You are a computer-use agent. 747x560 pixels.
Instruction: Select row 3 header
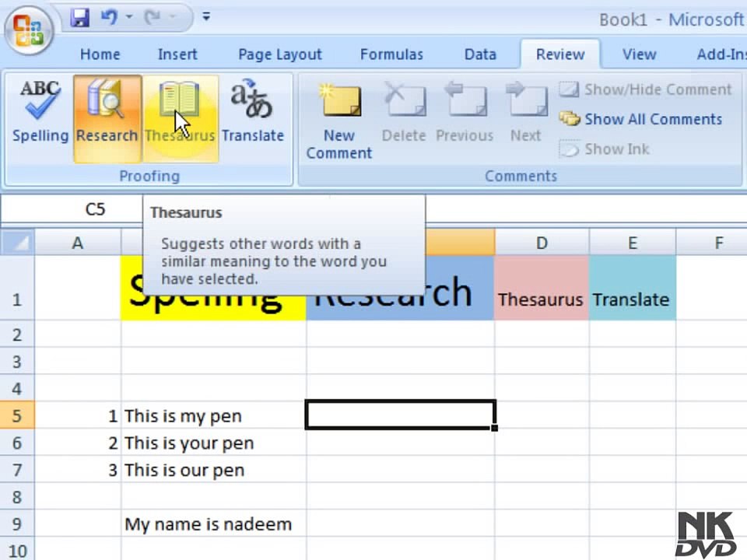click(17, 362)
